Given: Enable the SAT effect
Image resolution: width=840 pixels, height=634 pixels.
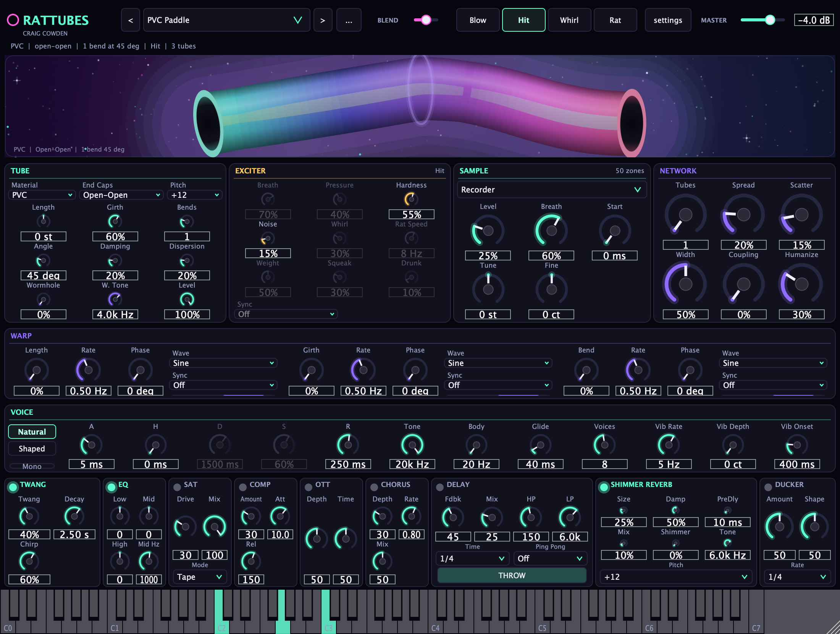Looking at the screenshot, I should point(177,487).
